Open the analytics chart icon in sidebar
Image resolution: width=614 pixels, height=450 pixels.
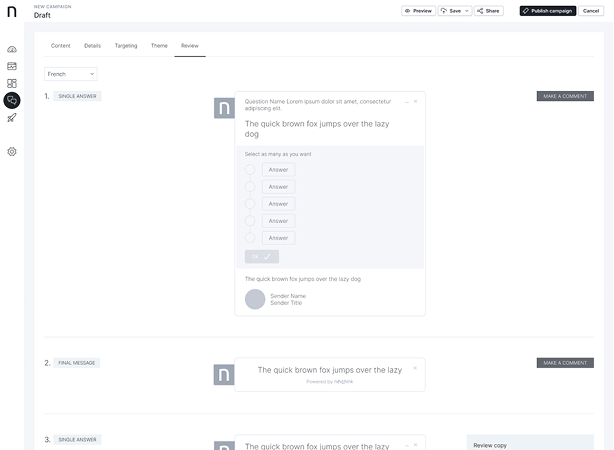12,66
